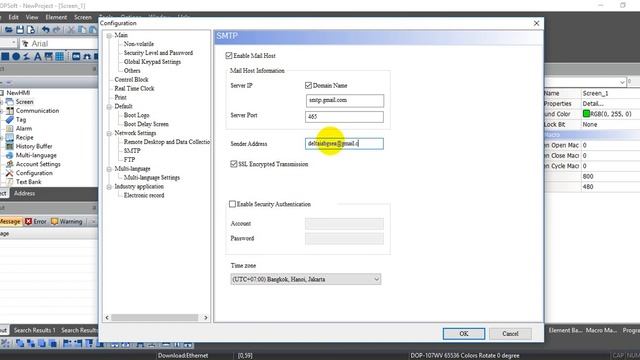Click the History Buffer icon

tap(9, 146)
